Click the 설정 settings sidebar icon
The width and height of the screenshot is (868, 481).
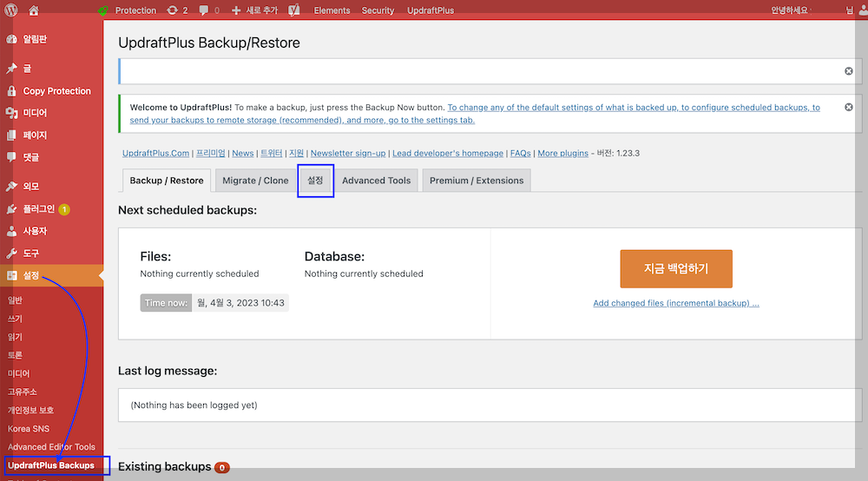point(11,275)
